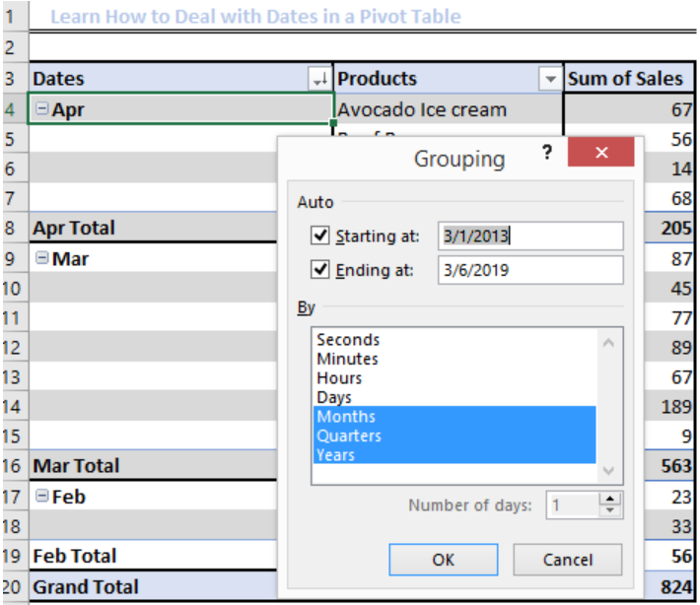Screen dimensions: 700x605
Task: Toggle Quarters in the By list
Action: pyautogui.click(x=349, y=436)
